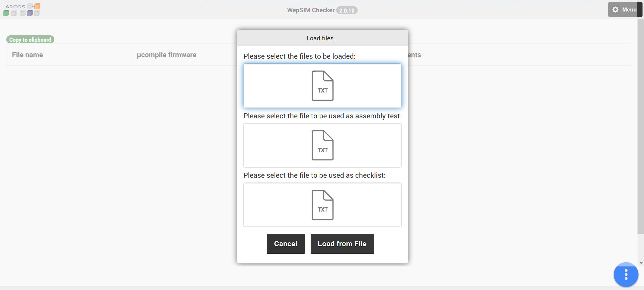Viewport: 644px width, 290px height.
Task: Click the gear icon beside Menu
Action: click(615, 10)
